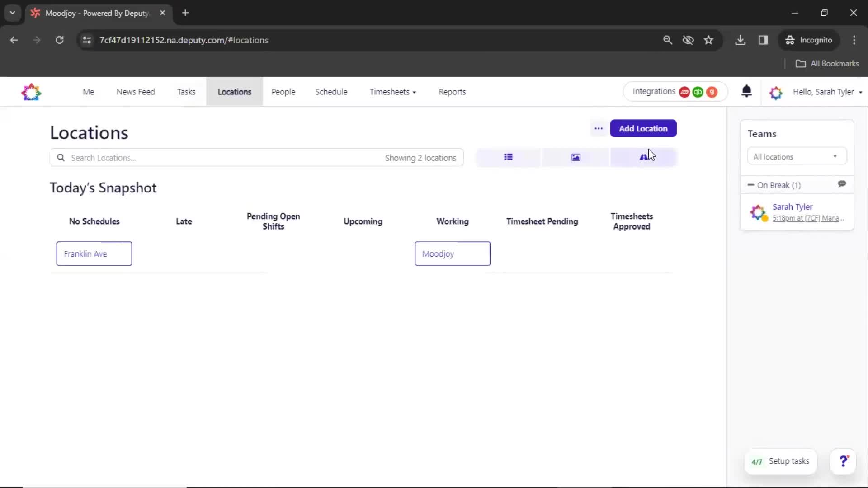Reload the page with browser refresh
The height and width of the screenshot is (488, 868).
click(x=59, y=40)
